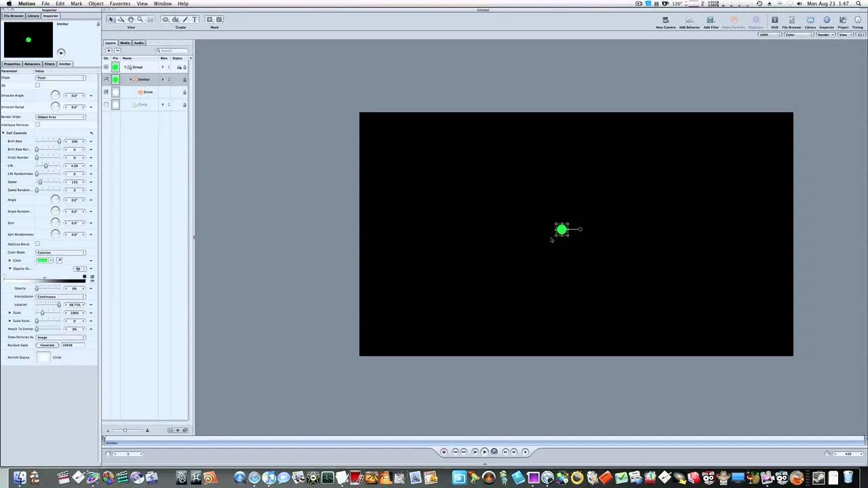Open the Timing pane toolbar icon
This screenshot has height=488, width=868.
(858, 22)
